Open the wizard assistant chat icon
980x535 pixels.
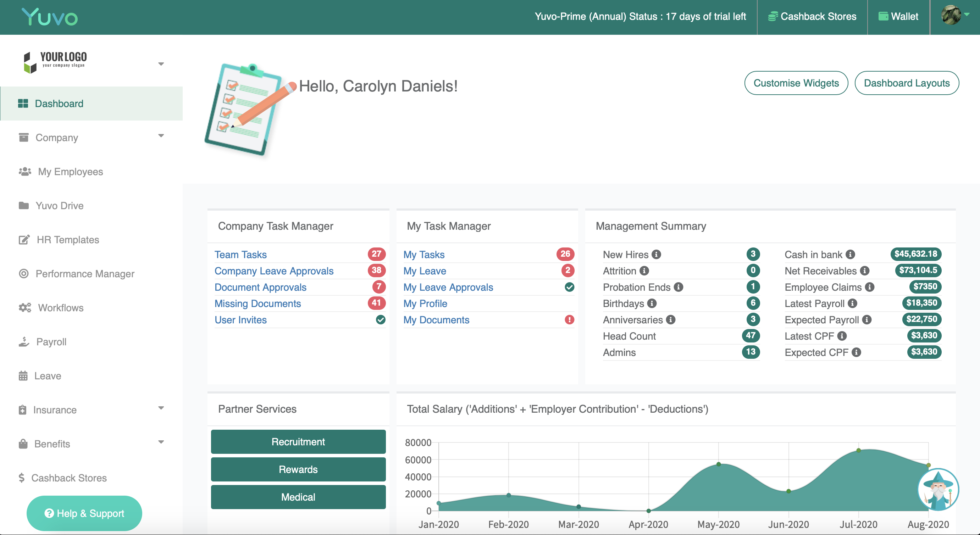pos(938,489)
